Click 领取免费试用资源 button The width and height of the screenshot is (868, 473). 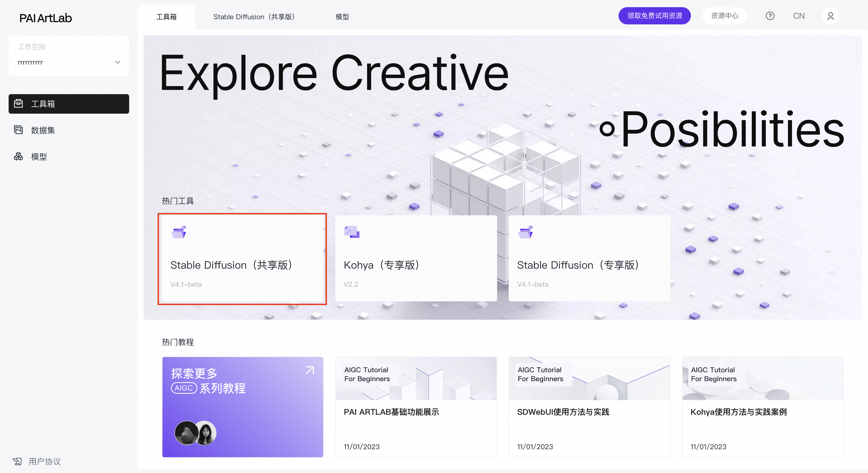[x=654, y=16]
